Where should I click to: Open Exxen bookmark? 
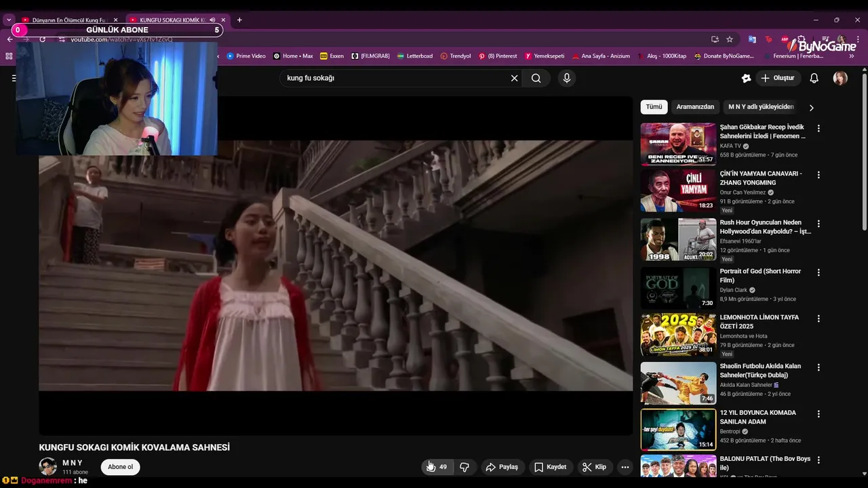click(x=332, y=56)
